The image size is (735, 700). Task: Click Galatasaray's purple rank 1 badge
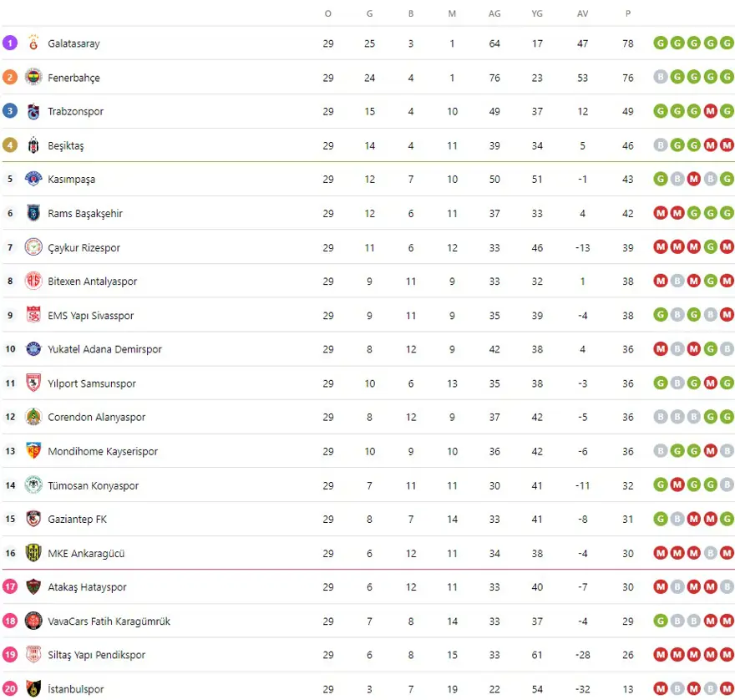pyautogui.click(x=10, y=43)
